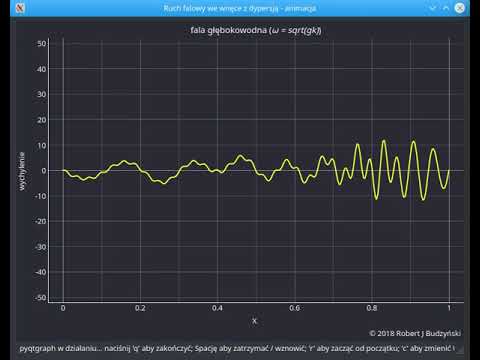Image resolution: width=480 pixels, height=360 pixels.
Task: Click the x-axis tick label 0.2
Action: pyautogui.click(x=140, y=308)
